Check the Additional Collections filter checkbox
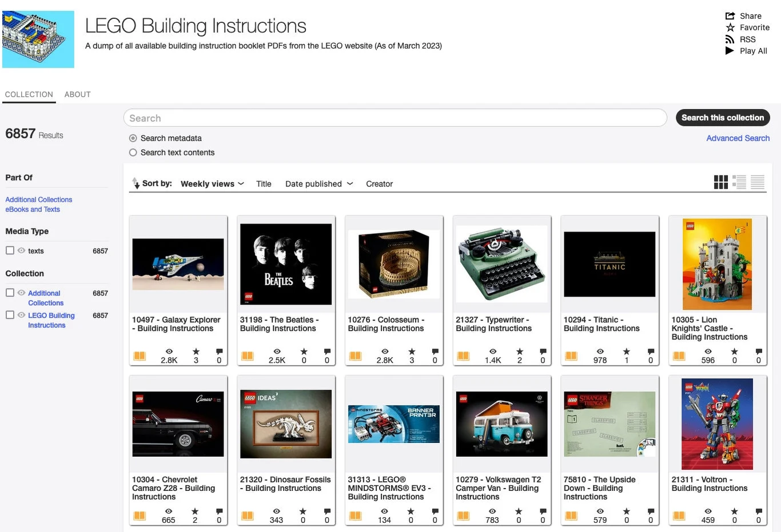The image size is (781, 532). click(x=10, y=293)
